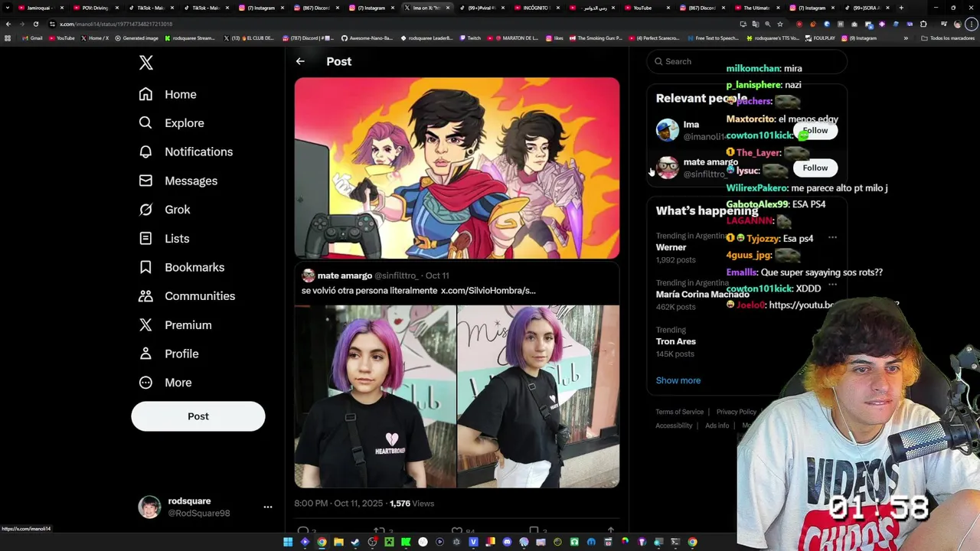Viewport: 980px width, 551px height.
Task: Open mate amargo's avatar in Relevant people
Action: pos(668,168)
